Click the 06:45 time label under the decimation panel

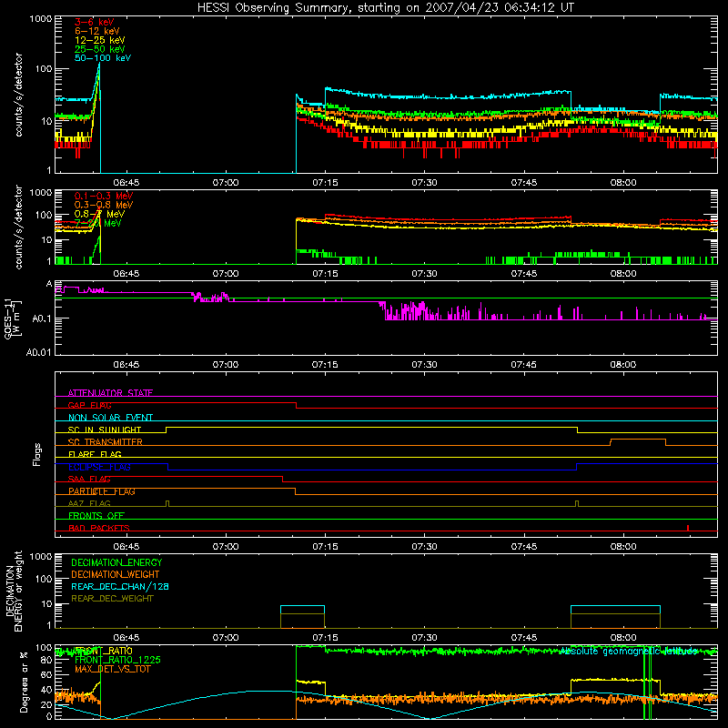(x=126, y=638)
